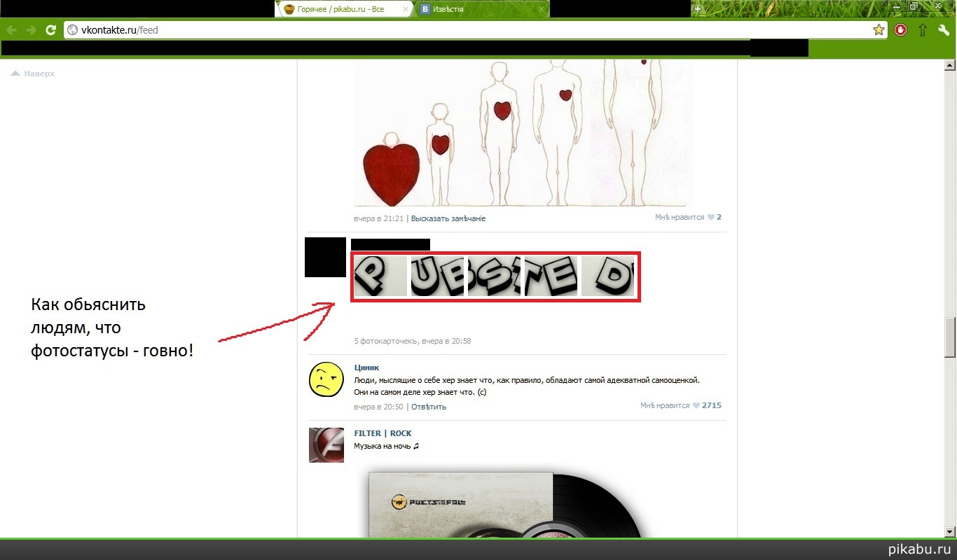The height and width of the screenshot is (560, 957).
Task: Bookmark page with the star icon
Action: 879,30
